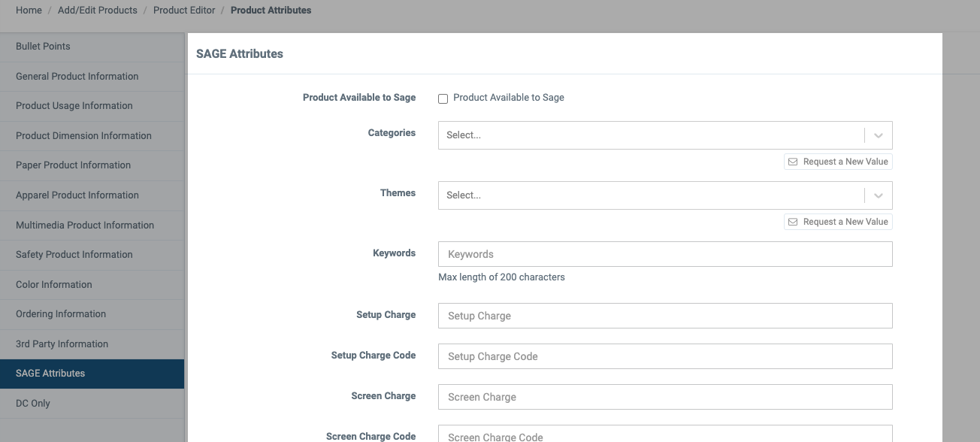The image size is (980, 442).
Task: Navigate to Add/Edit Products breadcrumb
Action: tap(98, 11)
